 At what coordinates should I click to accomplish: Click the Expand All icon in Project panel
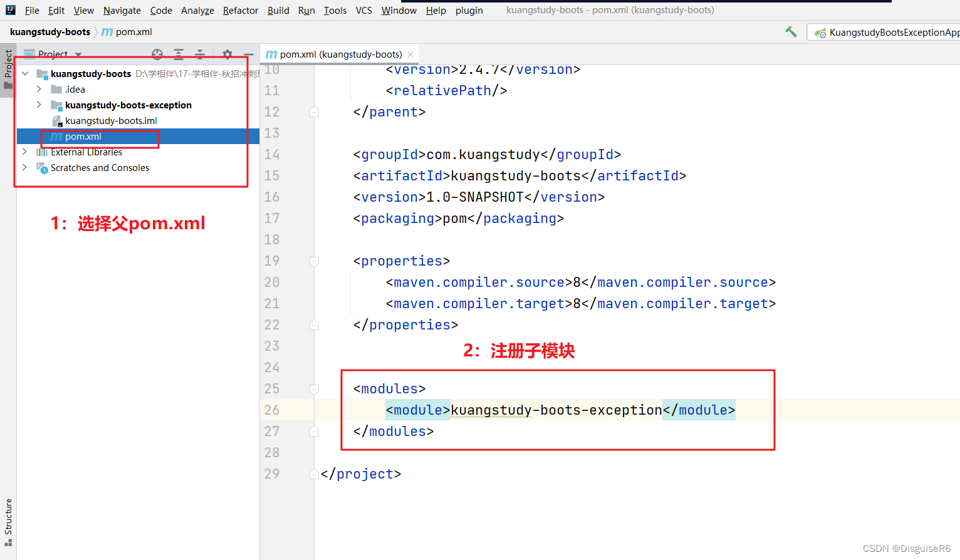pos(179,54)
